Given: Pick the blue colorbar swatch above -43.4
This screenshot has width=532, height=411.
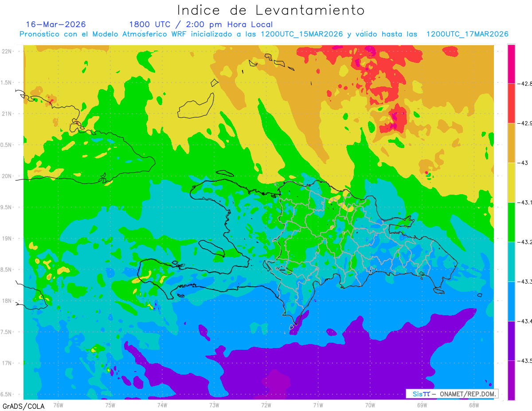Looking at the screenshot, I should point(512,301).
